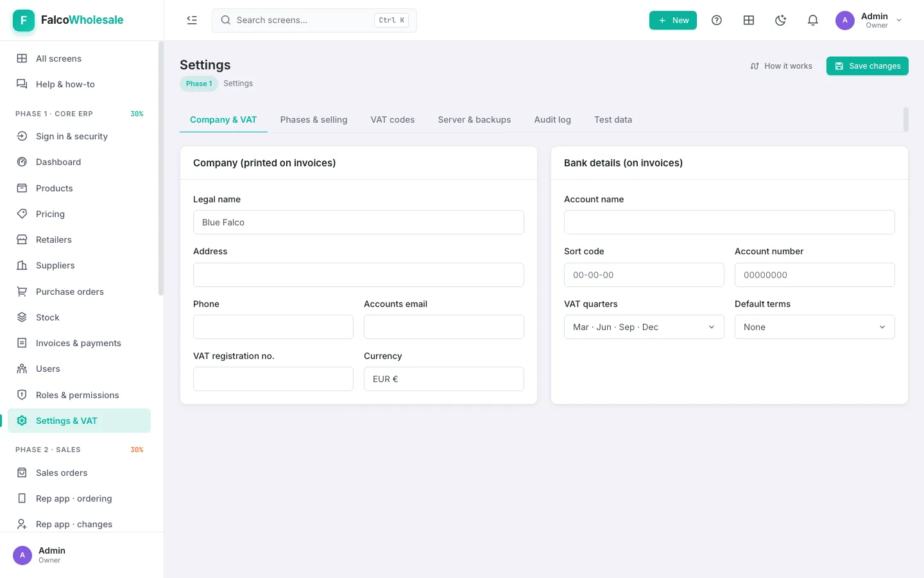Focus the Sort code field

644,275
